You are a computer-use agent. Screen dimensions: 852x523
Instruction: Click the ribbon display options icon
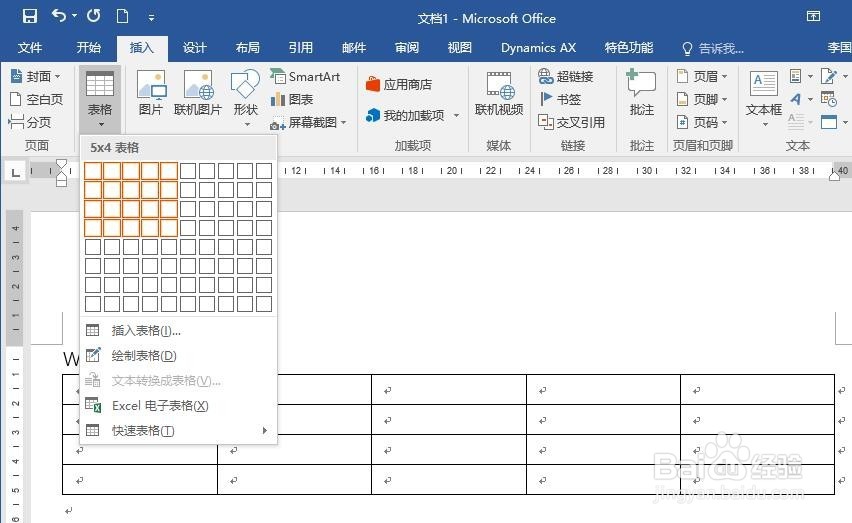[x=813, y=16]
